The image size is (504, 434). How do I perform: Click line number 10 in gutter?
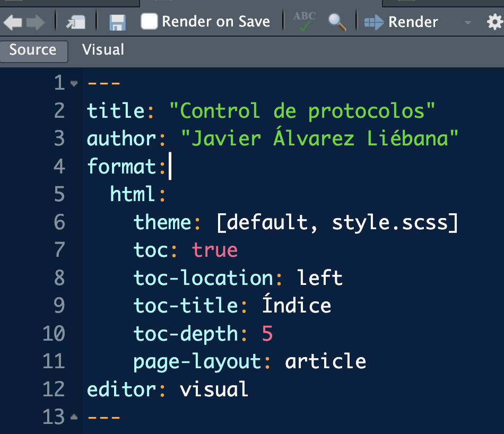pos(54,334)
